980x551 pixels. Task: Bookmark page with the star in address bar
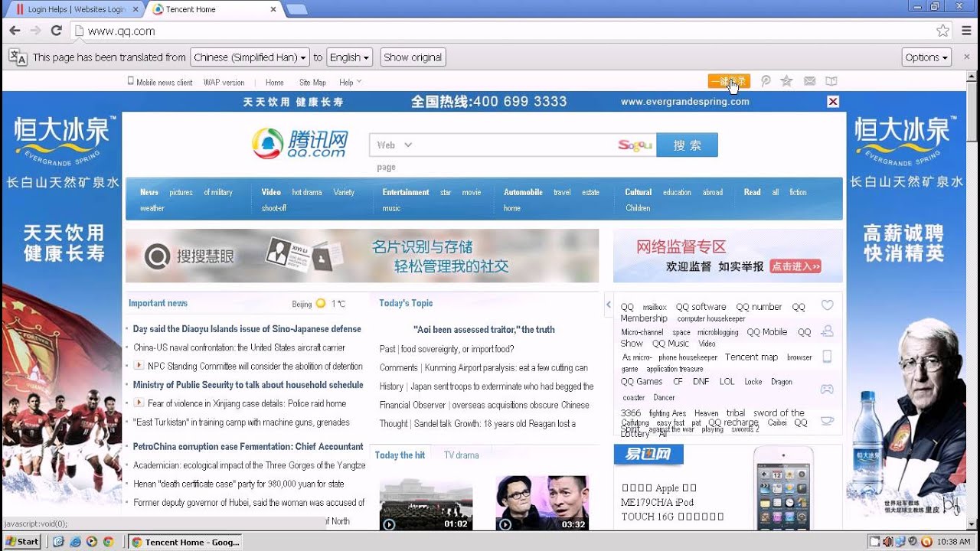pos(942,31)
